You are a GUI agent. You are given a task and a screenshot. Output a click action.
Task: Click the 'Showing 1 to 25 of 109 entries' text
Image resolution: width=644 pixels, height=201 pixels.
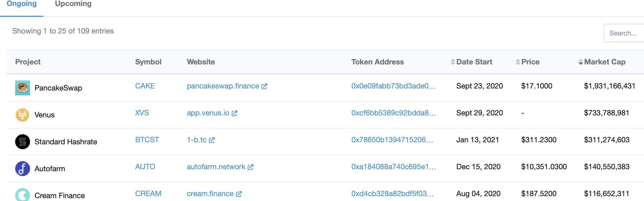pyautogui.click(x=63, y=31)
